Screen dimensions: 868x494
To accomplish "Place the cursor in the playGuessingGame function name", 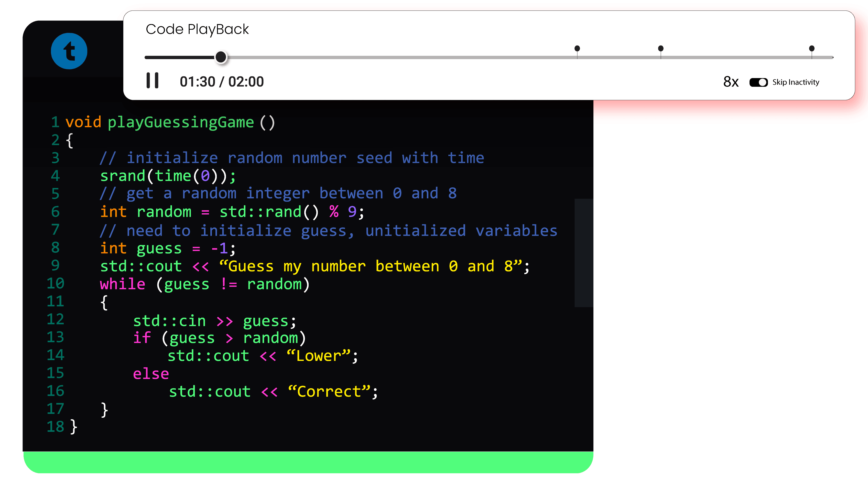I will (x=180, y=122).
